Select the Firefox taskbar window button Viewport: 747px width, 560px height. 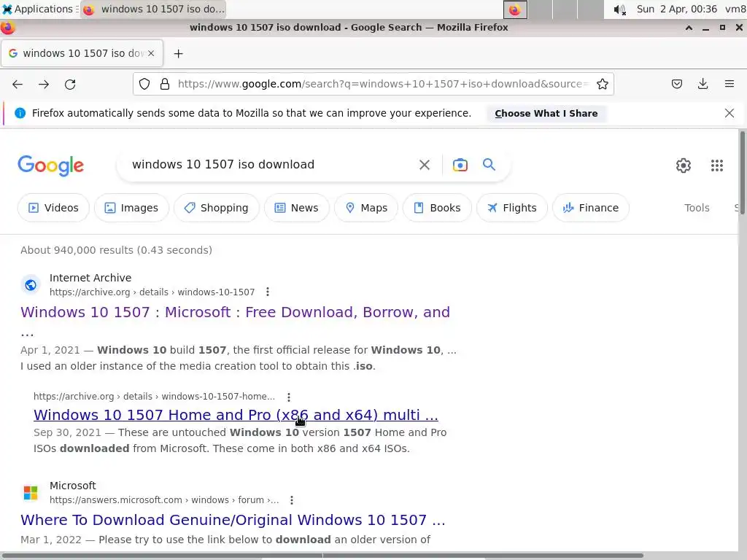pyautogui.click(x=153, y=9)
